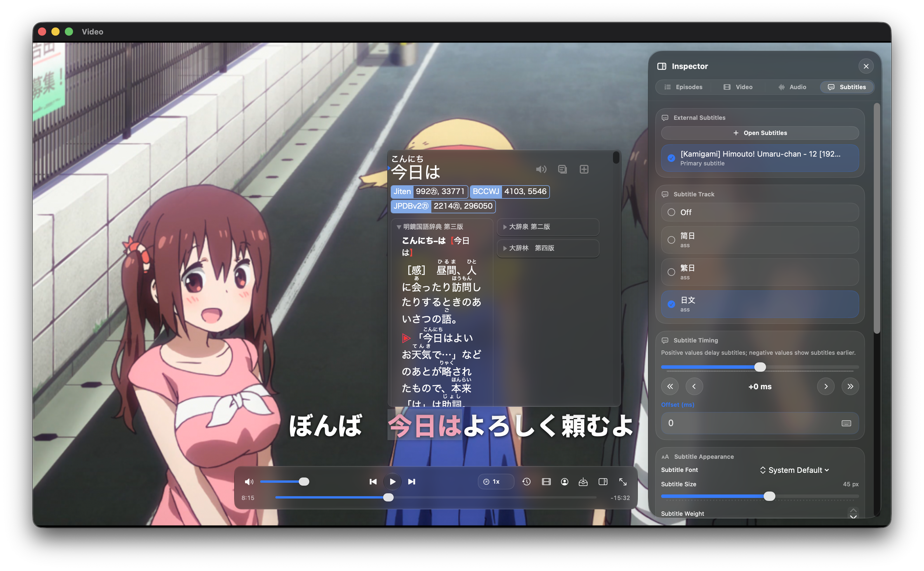This screenshot has width=924, height=571.
Task: Play word audio in dictionary popup
Action: 541,169
